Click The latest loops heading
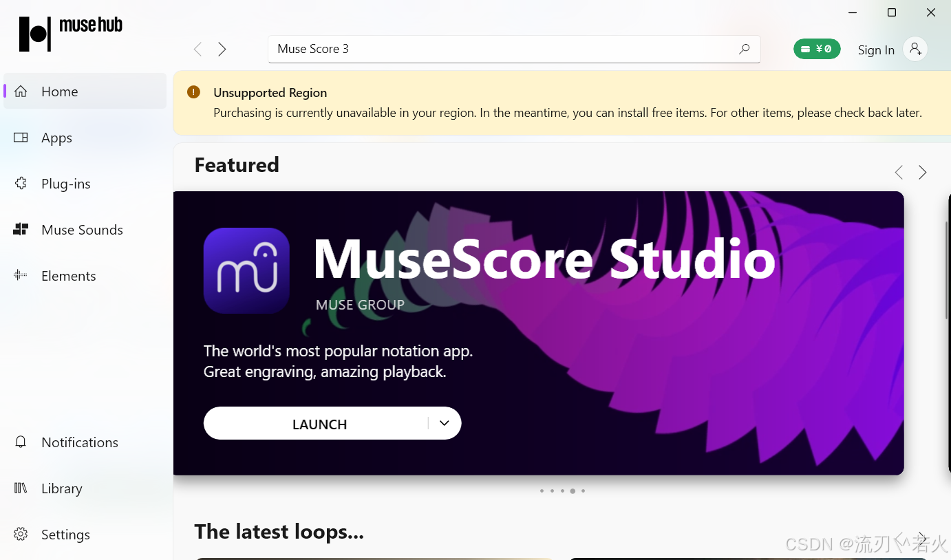The image size is (951, 560). (279, 532)
